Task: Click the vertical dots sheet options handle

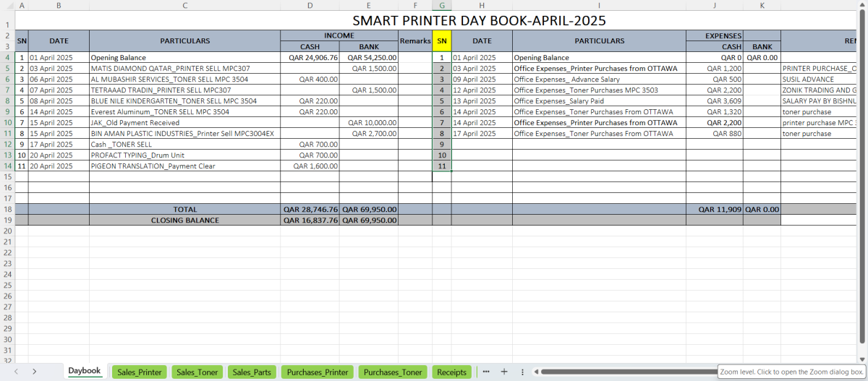Action: coord(522,372)
